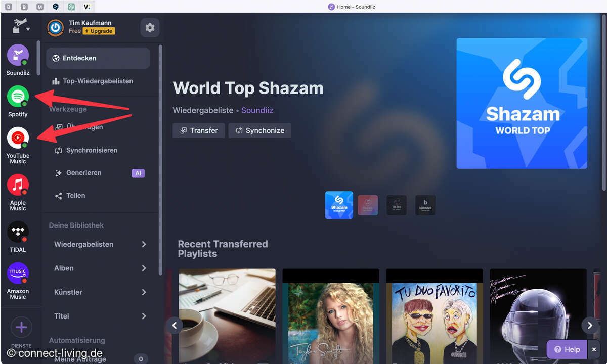Add a service with the plus button
Image resolution: width=607 pixels, height=364 pixels.
click(x=21, y=327)
